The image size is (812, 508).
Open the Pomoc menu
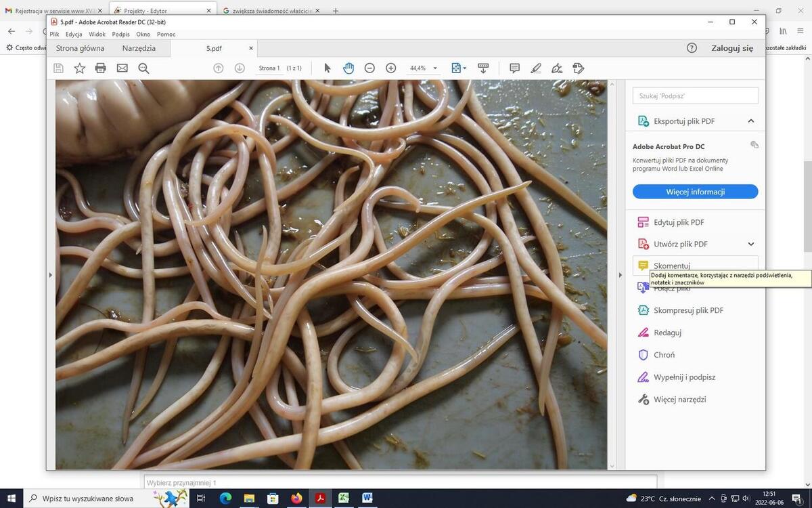click(166, 34)
